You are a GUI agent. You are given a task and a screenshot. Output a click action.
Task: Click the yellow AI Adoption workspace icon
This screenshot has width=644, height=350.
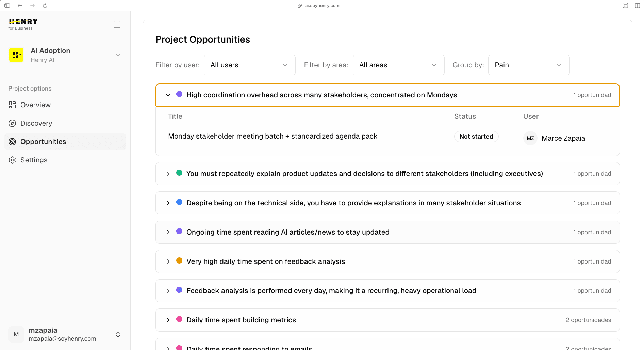pyautogui.click(x=16, y=54)
